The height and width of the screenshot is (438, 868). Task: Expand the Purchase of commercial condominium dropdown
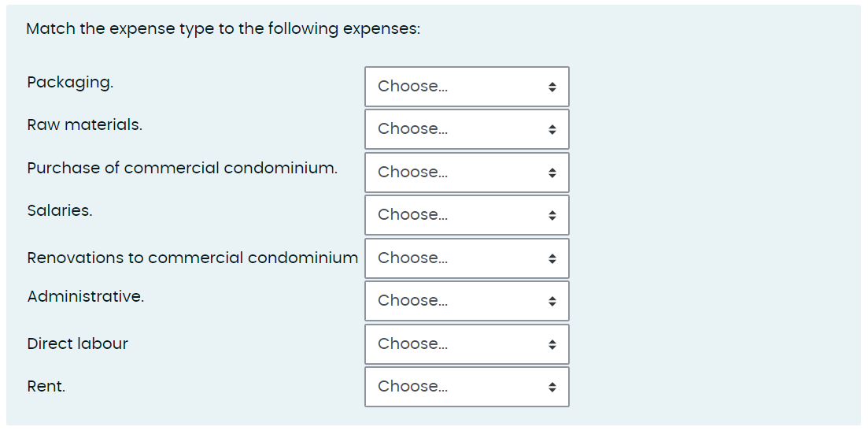click(x=467, y=173)
